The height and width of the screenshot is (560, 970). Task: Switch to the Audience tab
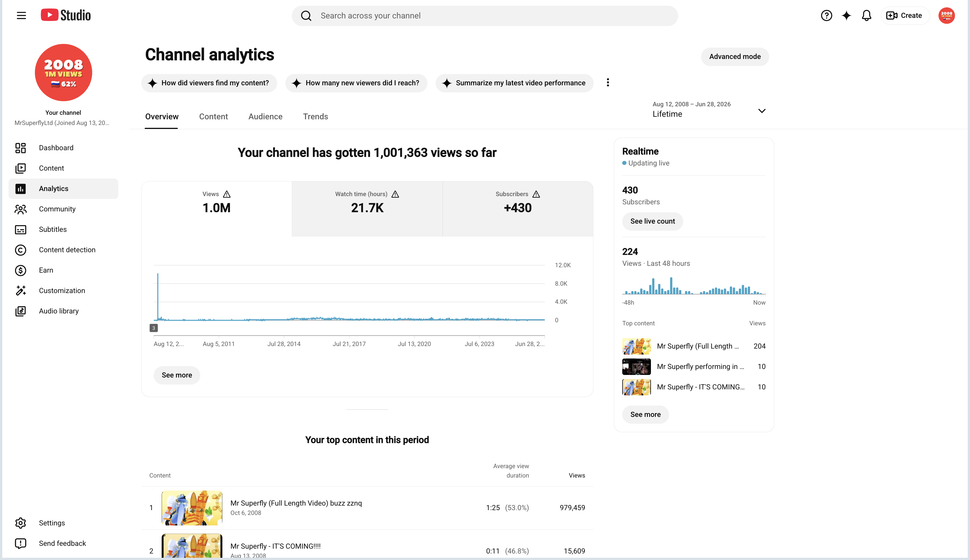[265, 116]
